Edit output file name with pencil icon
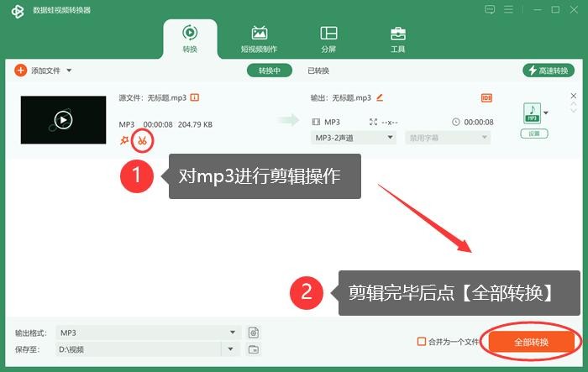This screenshot has height=372, width=588. (380, 97)
